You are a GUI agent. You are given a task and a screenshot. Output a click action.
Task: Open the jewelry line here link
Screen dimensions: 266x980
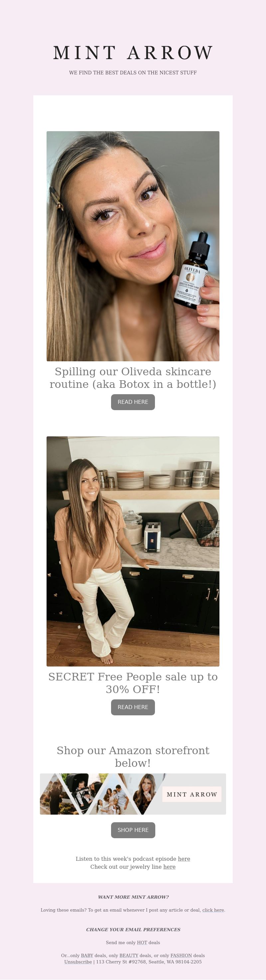170,867
